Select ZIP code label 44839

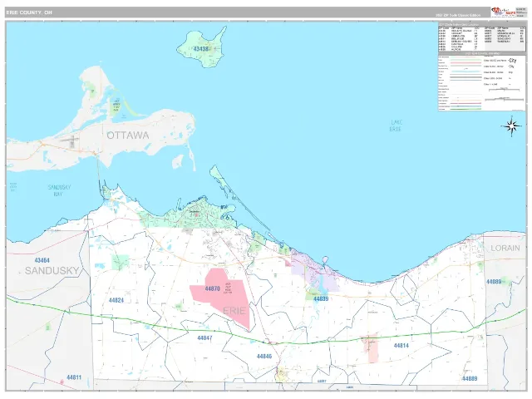321,299
